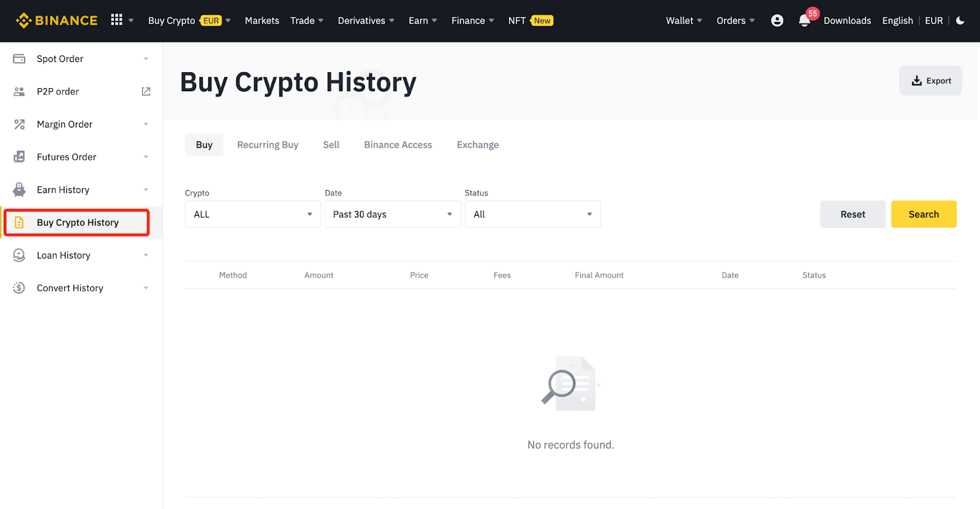Screen dimensions: 980x509
Task: Open P2P order external link icon
Action: coord(146,91)
